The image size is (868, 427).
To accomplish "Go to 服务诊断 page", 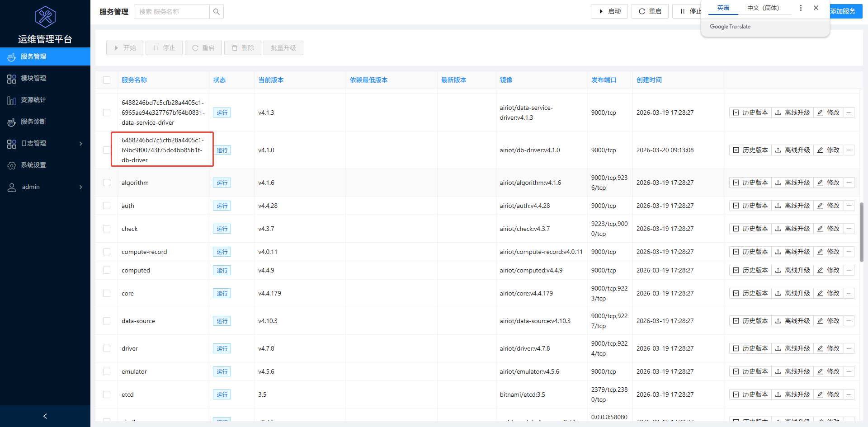I will click(x=33, y=122).
